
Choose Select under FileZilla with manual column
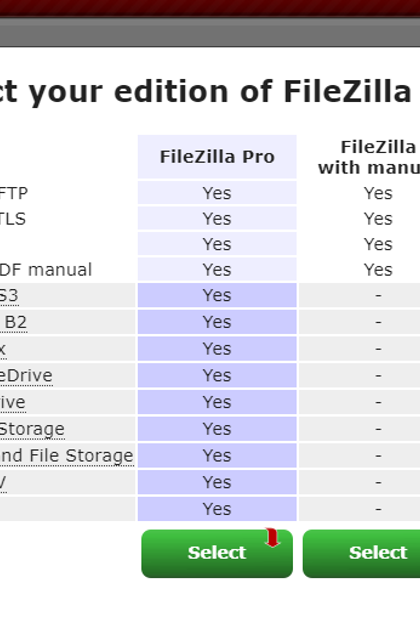click(x=361, y=553)
